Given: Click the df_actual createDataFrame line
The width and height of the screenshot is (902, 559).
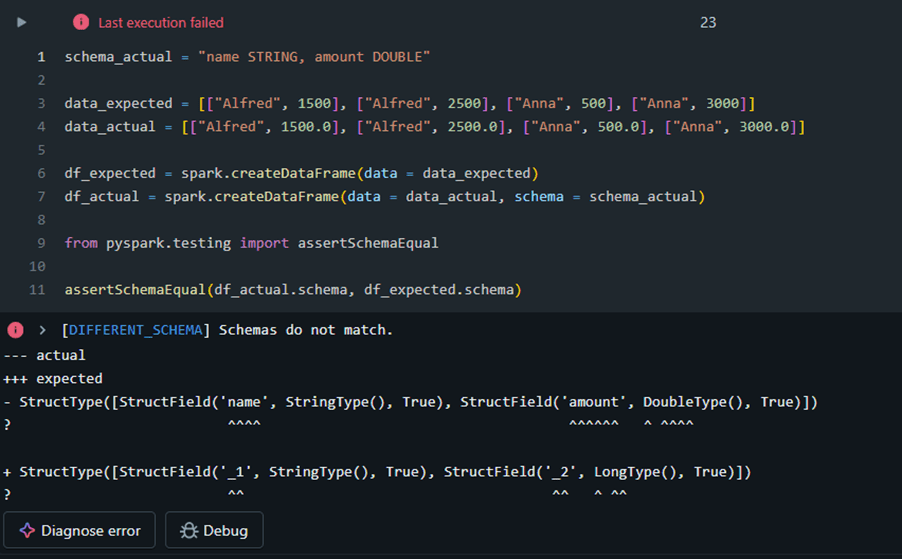Looking at the screenshot, I should click(x=385, y=196).
